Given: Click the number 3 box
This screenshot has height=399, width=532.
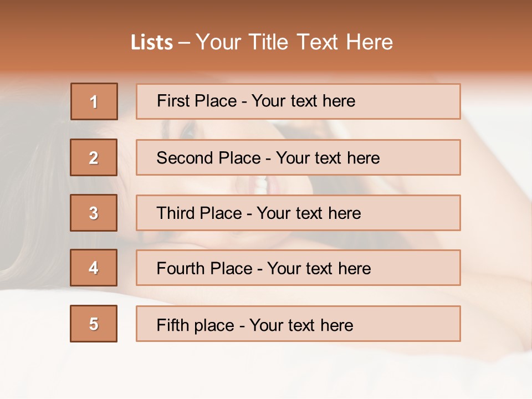Looking at the screenshot, I should (x=94, y=213).
